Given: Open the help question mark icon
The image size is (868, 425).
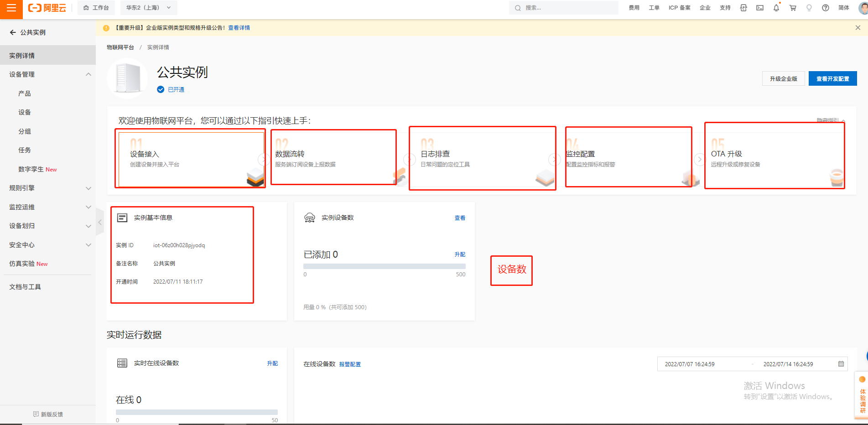Looking at the screenshot, I should tap(826, 8).
